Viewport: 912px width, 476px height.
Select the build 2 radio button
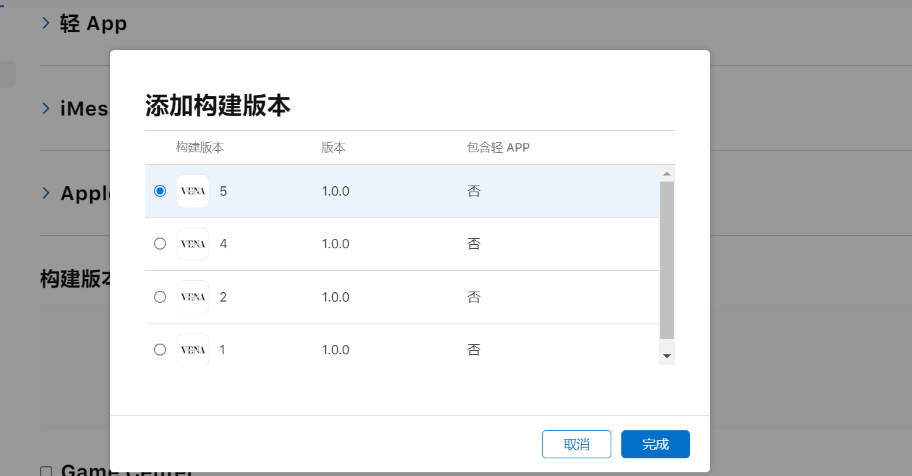[x=160, y=297]
